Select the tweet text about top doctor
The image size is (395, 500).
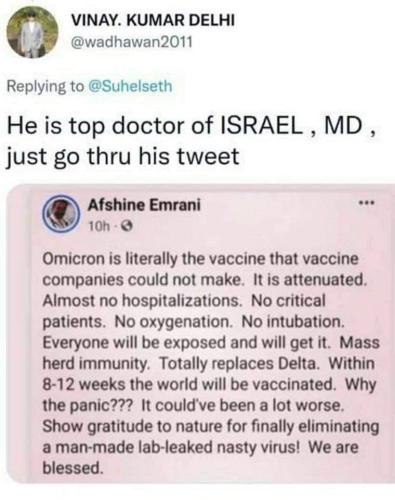click(192, 141)
